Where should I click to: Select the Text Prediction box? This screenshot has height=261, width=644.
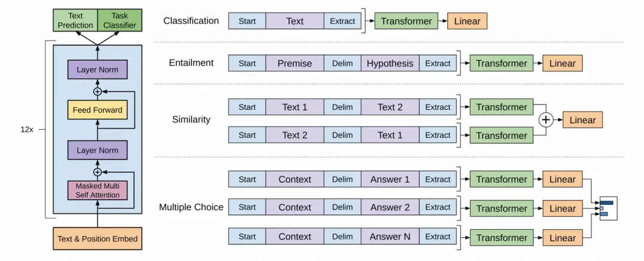[76, 20]
